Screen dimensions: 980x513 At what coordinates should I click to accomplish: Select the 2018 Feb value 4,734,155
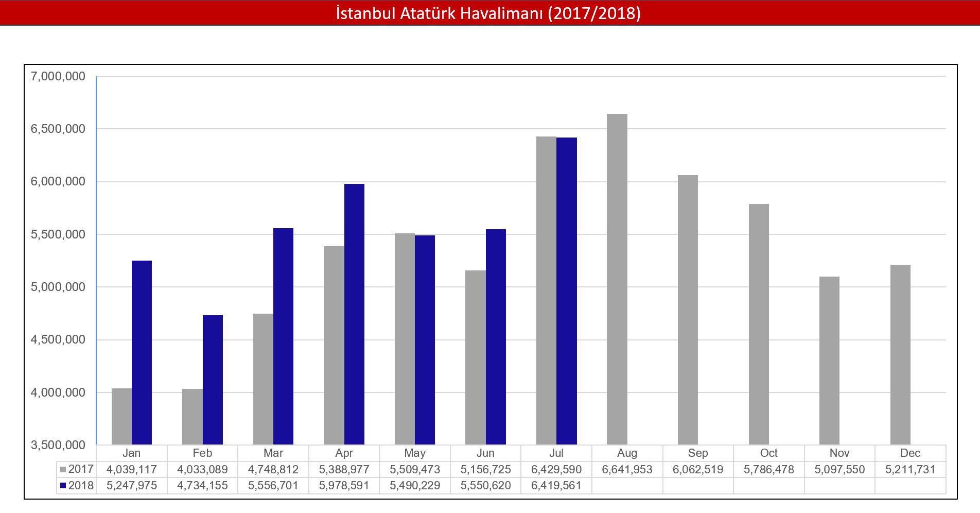[202, 486]
